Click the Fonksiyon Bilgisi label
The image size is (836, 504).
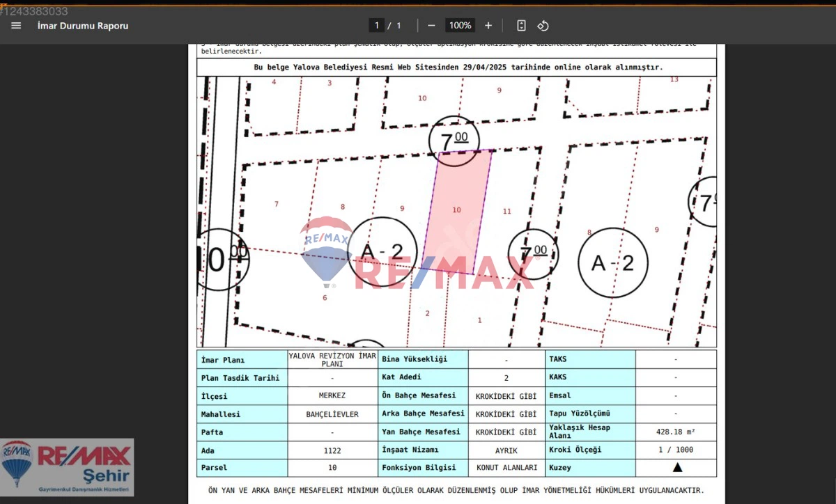[419, 468]
